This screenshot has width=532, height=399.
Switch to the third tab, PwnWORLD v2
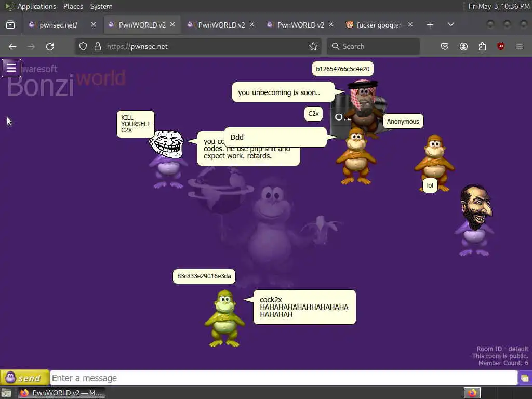click(x=221, y=25)
